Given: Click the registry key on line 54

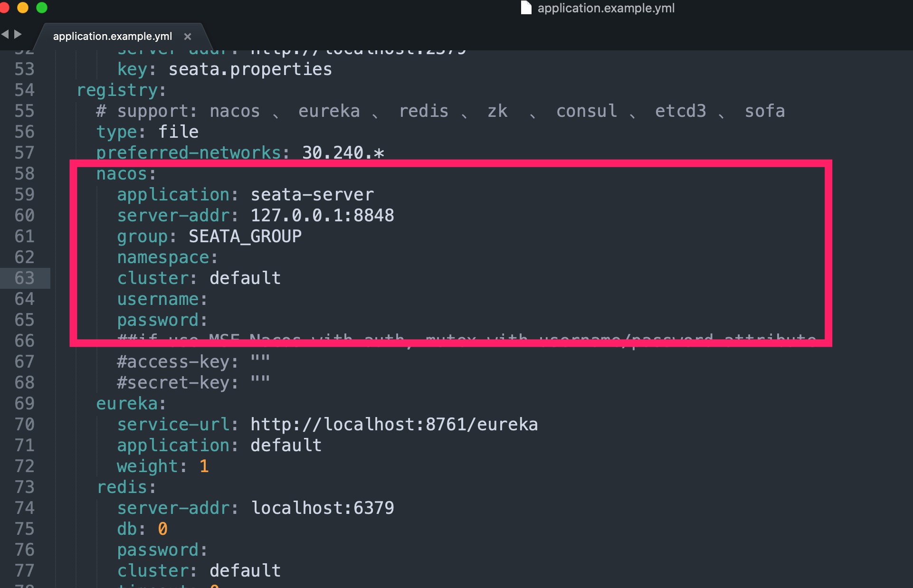Looking at the screenshot, I should (121, 90).
